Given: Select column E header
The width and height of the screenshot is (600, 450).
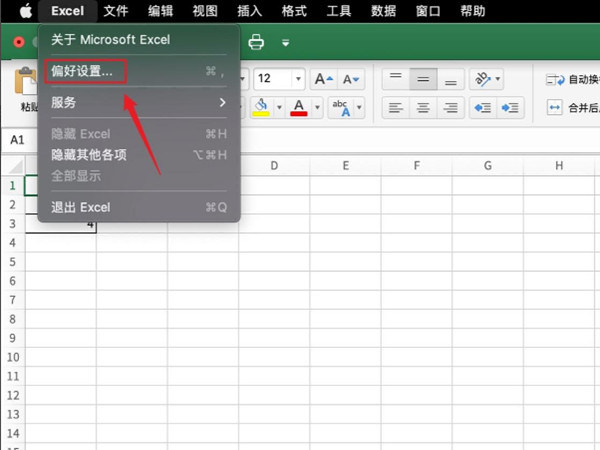Looking at the screenshot, I should [x=345, y=165].
